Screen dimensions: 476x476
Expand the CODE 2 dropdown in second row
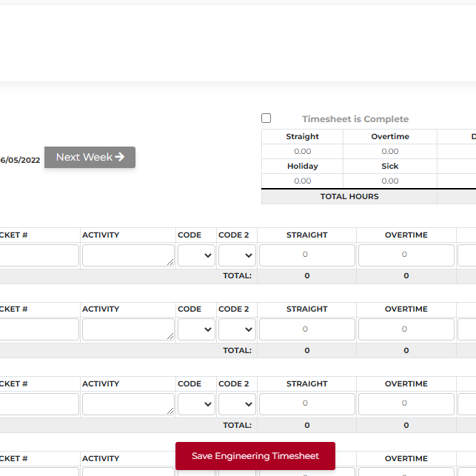[x=237, y=329]
